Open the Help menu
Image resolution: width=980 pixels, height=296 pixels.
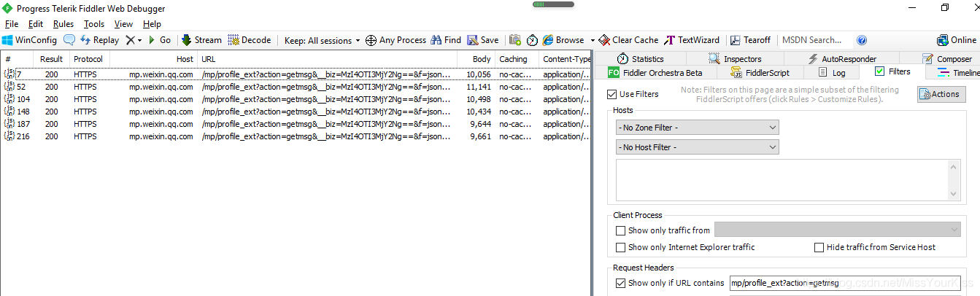(x=152, y=24)
